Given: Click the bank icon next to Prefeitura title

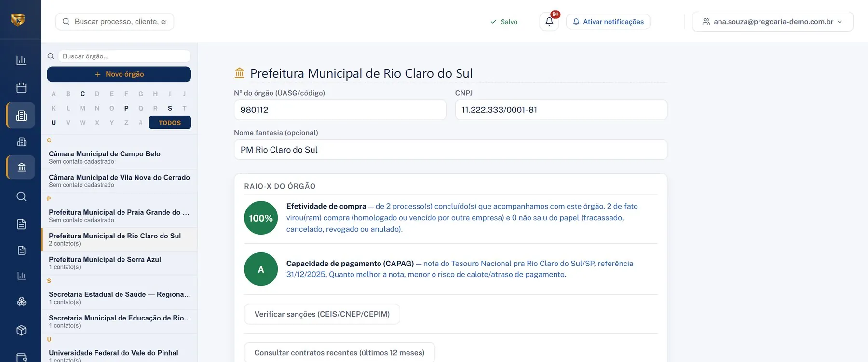Looking at the screenshot, I should (240, 73).
